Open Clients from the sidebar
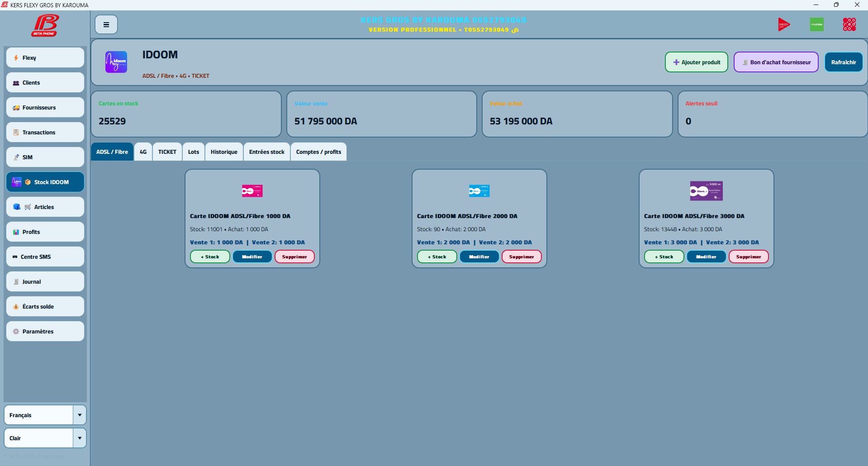The image size is (868, 466). [45, 82]
